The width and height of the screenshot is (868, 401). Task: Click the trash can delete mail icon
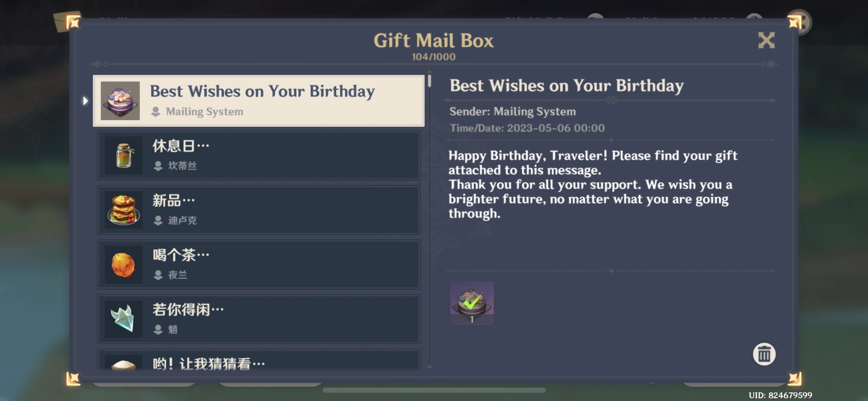[764, 354]
